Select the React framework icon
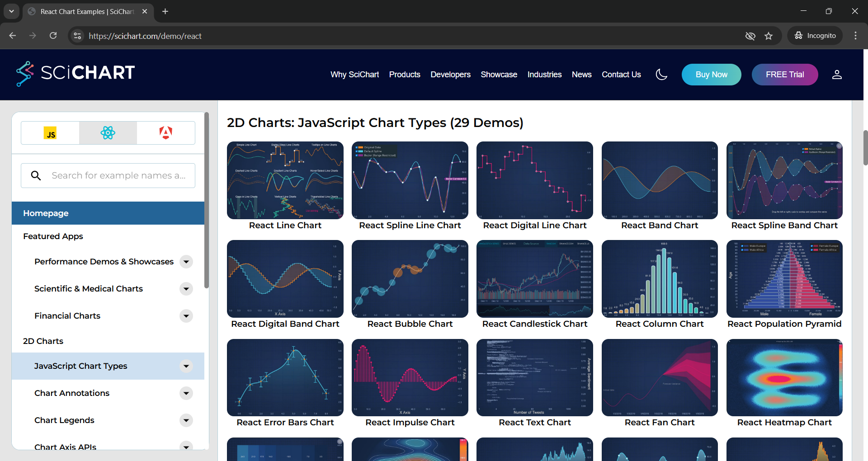 pyautogui.click(x=108, y=133)
